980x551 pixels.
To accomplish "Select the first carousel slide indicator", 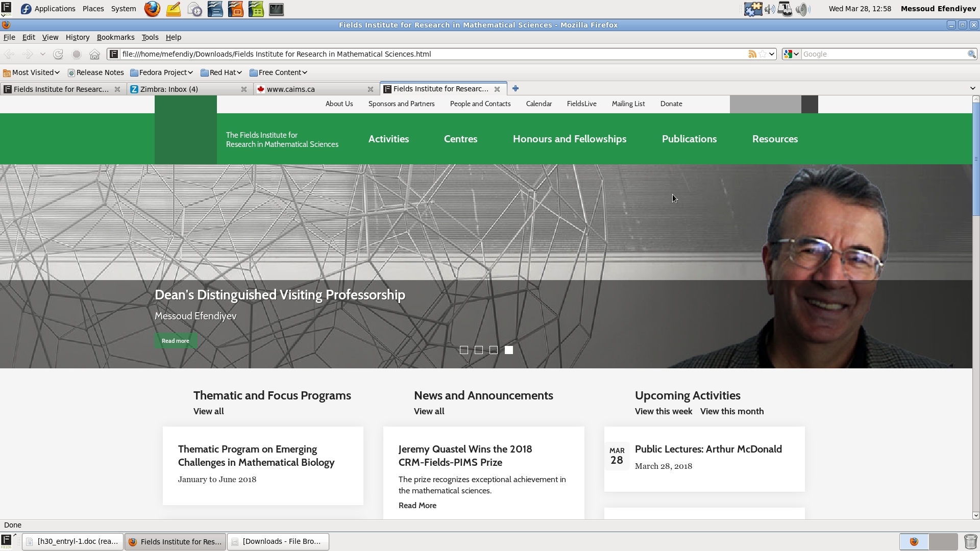I will click(x=464, y=350).
